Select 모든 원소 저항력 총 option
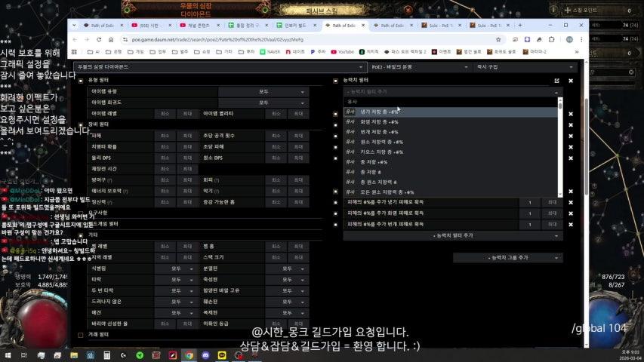The image size is (644, 362). tap(450, 192)
